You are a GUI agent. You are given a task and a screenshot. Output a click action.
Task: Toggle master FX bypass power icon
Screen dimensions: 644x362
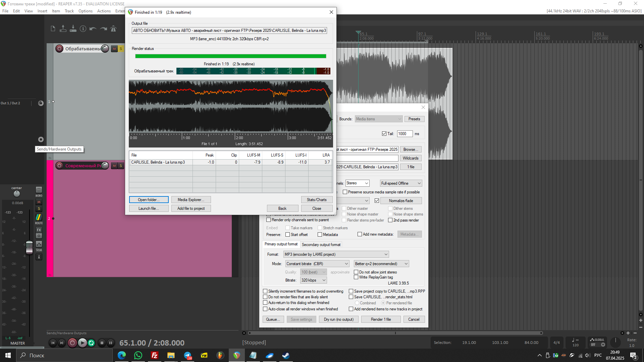tap(39, 236)
